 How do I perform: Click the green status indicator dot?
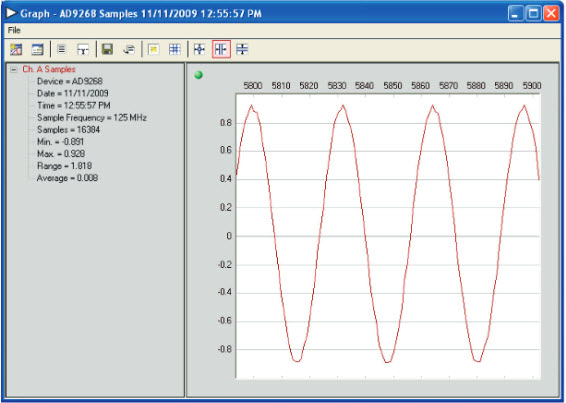199,75
